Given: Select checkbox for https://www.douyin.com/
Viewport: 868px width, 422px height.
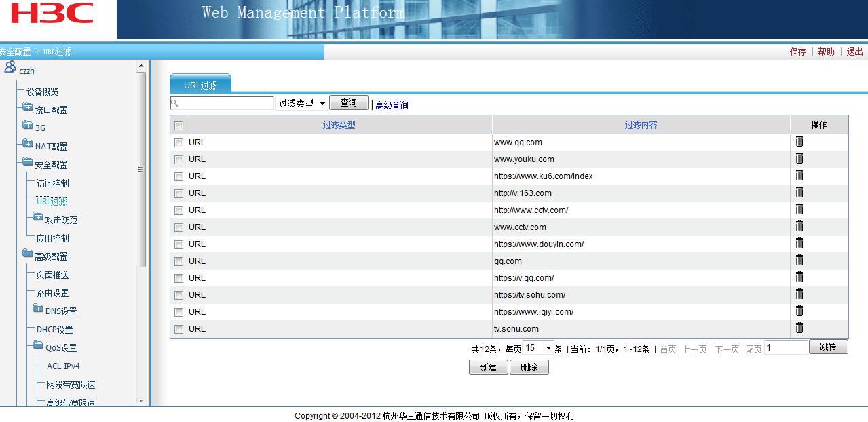Looking at the screenshot, I should (178, 244).
